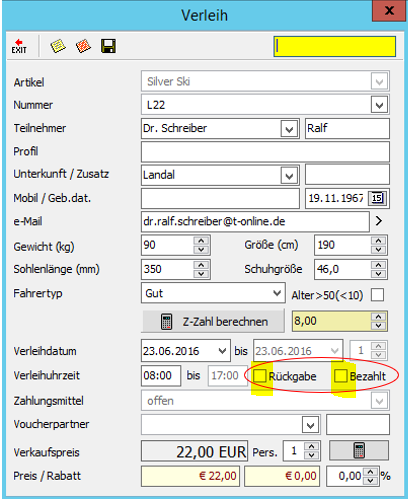Increase the Gewicht (kg) value
410x504 pixels.
pyautogui.click(x=201, y=240)
